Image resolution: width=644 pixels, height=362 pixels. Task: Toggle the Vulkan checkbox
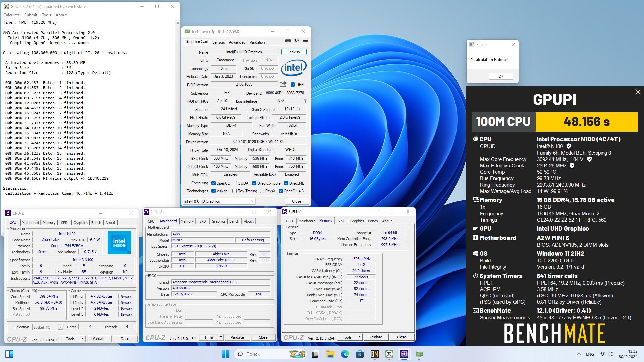coord(213,191)
